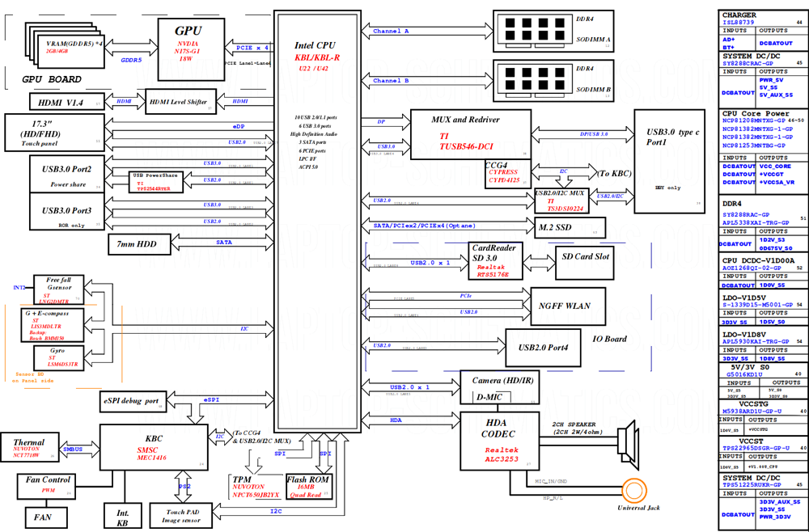Click the USB3.0 Port3 block
Image resolution: width=809 pixels, height=532 pixels.
[x=67, y=211]
